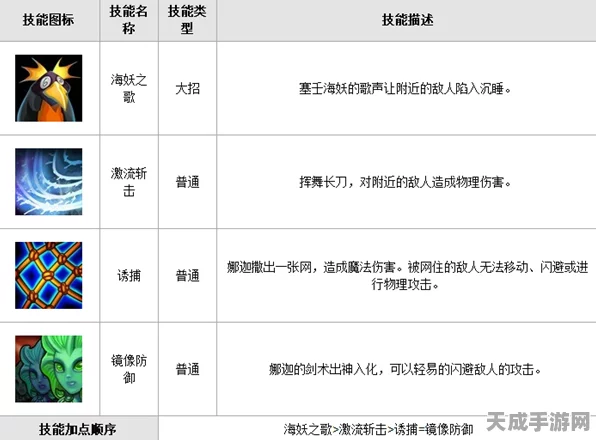Select the 技能名称 column header
This screenshot has height=440, width=596.
pos(129,20)
